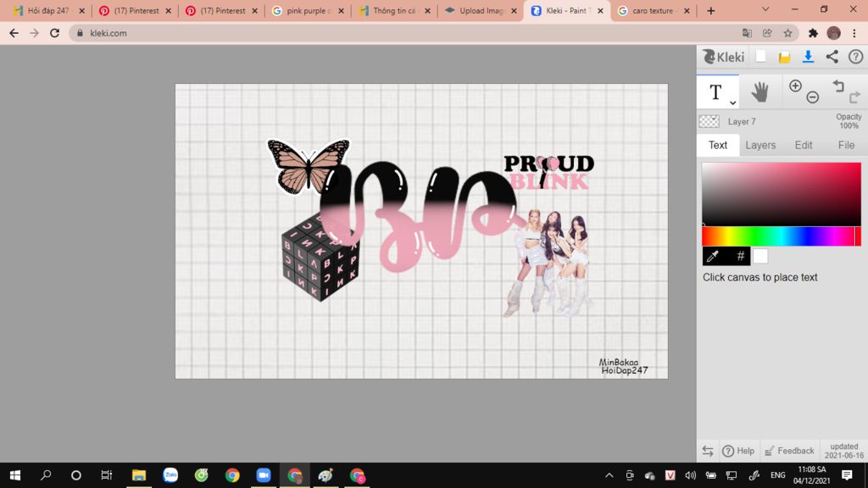
Task: Open the volume control in the tray
Action: [690, 475]
